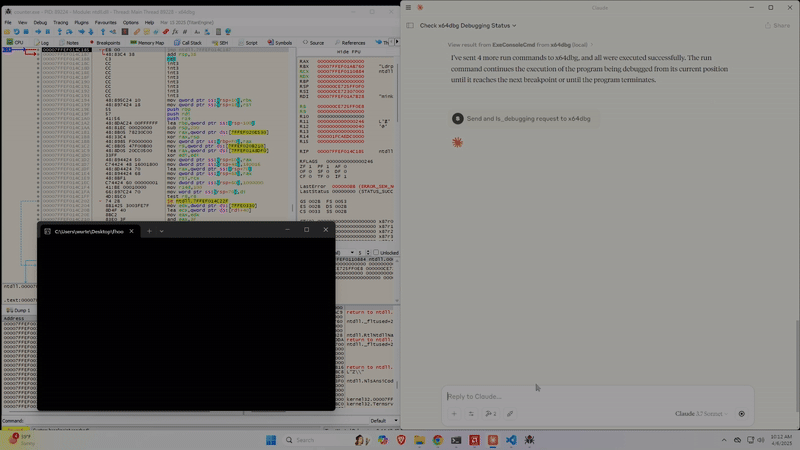Open the calculator icon in x64dbg toolbar
This screenshot has width=800, height=450.
(x=218, y=32)
